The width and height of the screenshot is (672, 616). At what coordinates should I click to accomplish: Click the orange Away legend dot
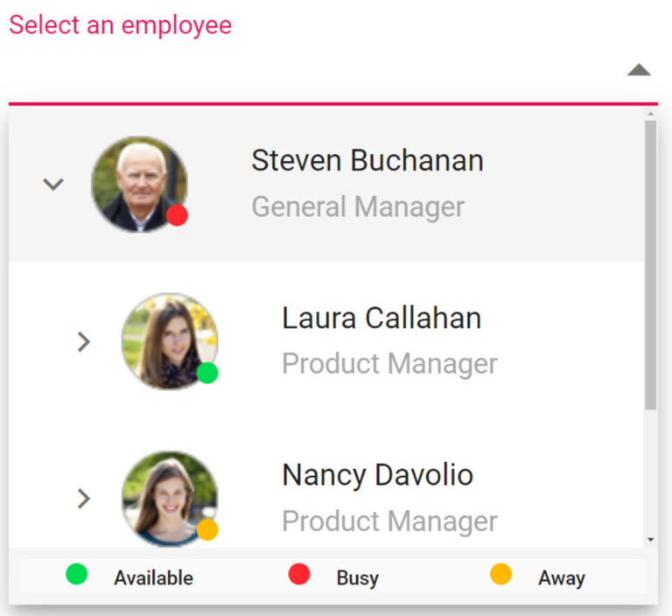pyautogui.click(x=500, y=575)
